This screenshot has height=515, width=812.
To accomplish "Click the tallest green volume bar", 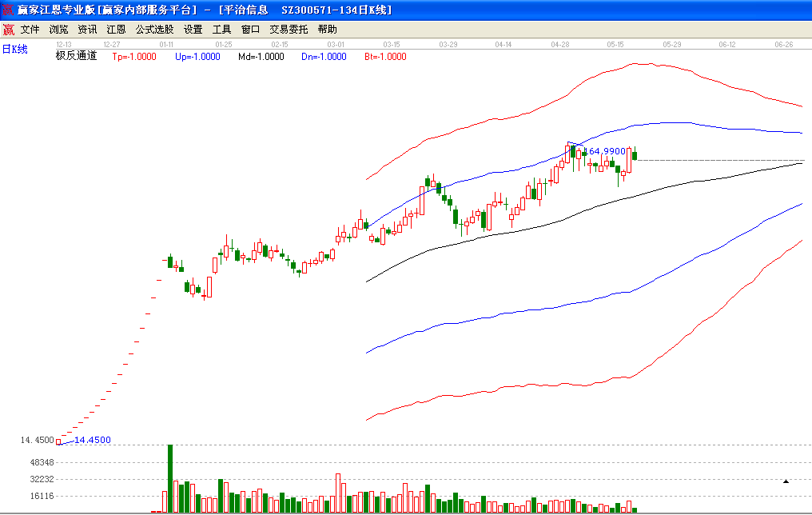I will [x=170, y=479].
